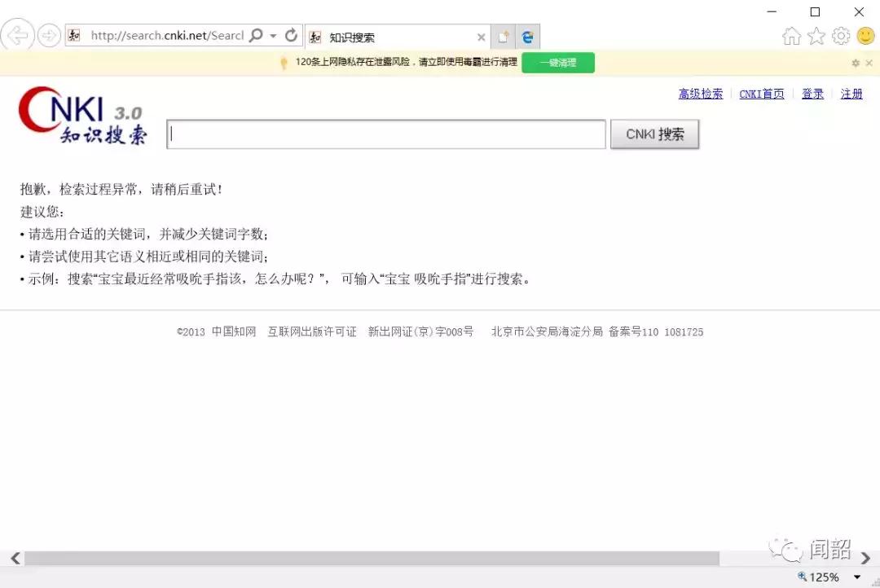The height and width of the screenshot is (588, 880).
Task: Open the 125% zoom level dropdown
Action: (856, 577)
